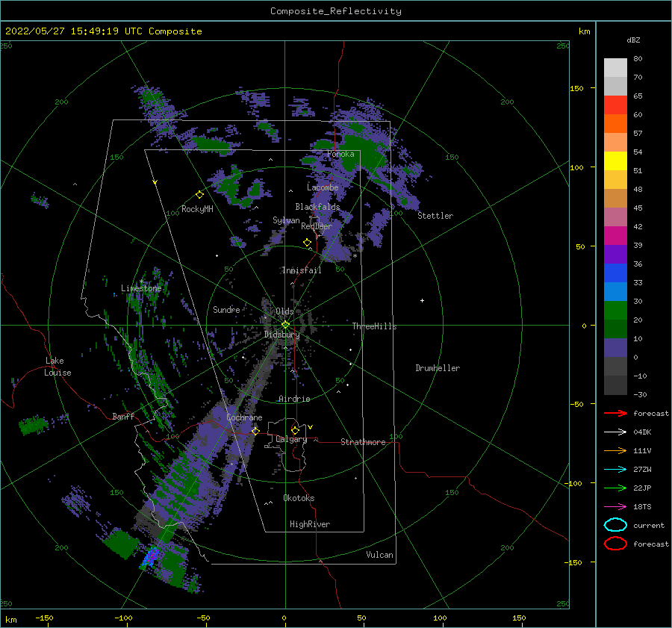Select the cyan current ellipse icon
The width and height of the screenshot is (672, 628).
(x=615, y=525)
